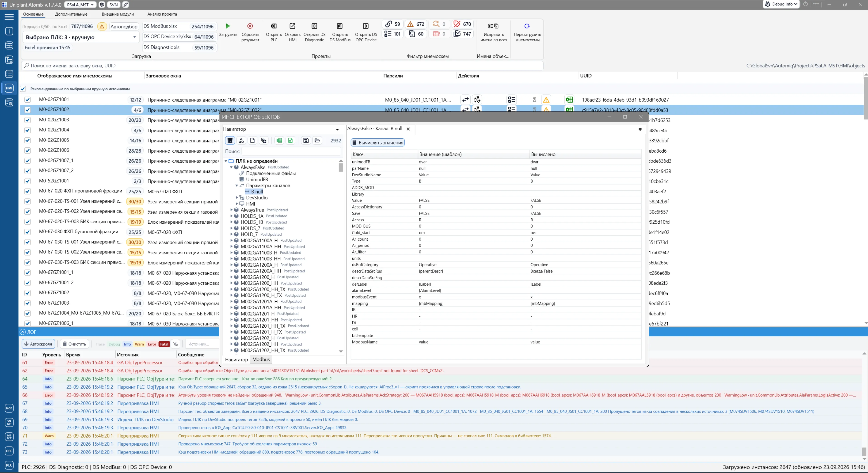Click the link filter showing 59
Viewport: 868px width, 473px height.
393,24
